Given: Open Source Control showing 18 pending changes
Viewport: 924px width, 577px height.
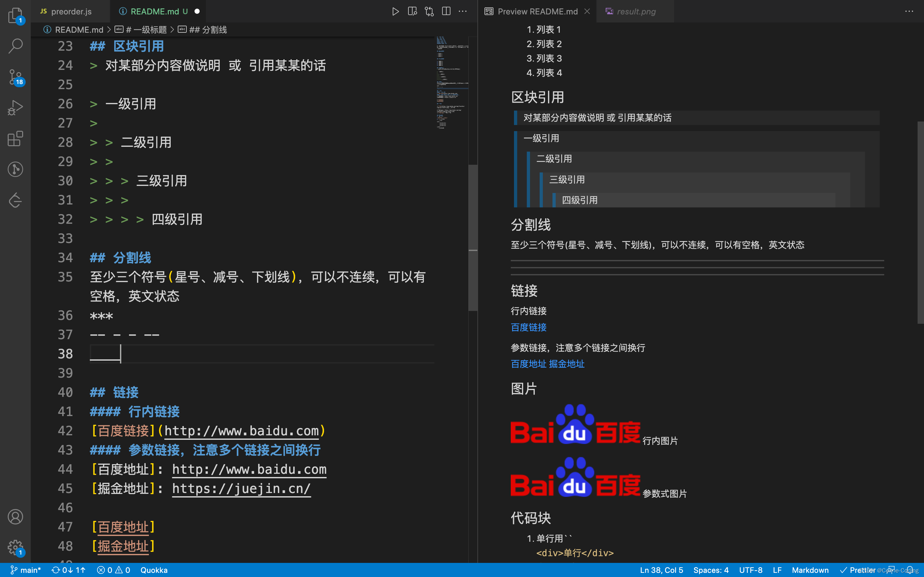Looking at the screenshot, I should pos(15,77).
